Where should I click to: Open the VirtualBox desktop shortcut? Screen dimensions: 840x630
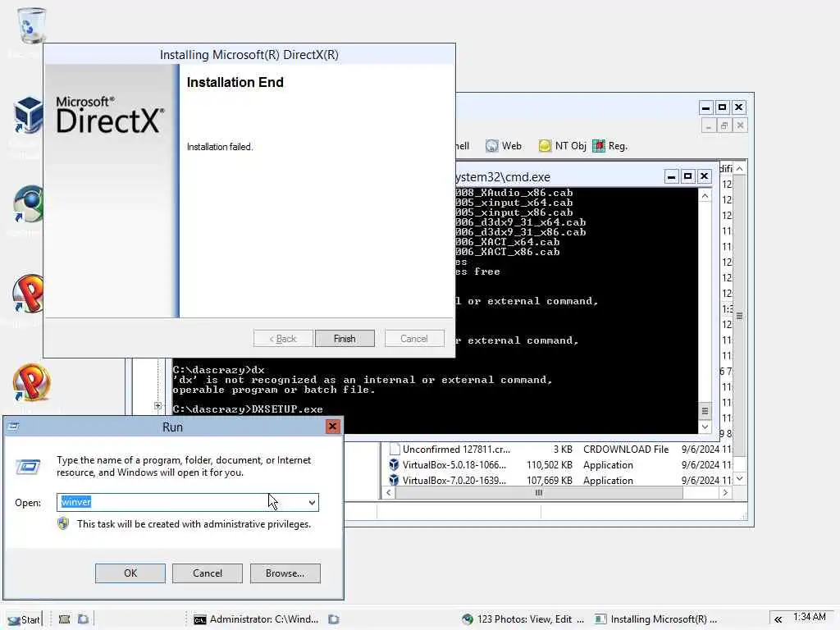(27, 115)
